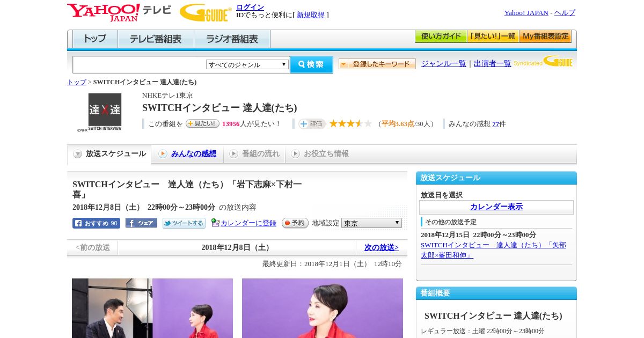Click the Facebook シェア button
The height and width of the screenshot is (338, 644).
tap(141, 223)
